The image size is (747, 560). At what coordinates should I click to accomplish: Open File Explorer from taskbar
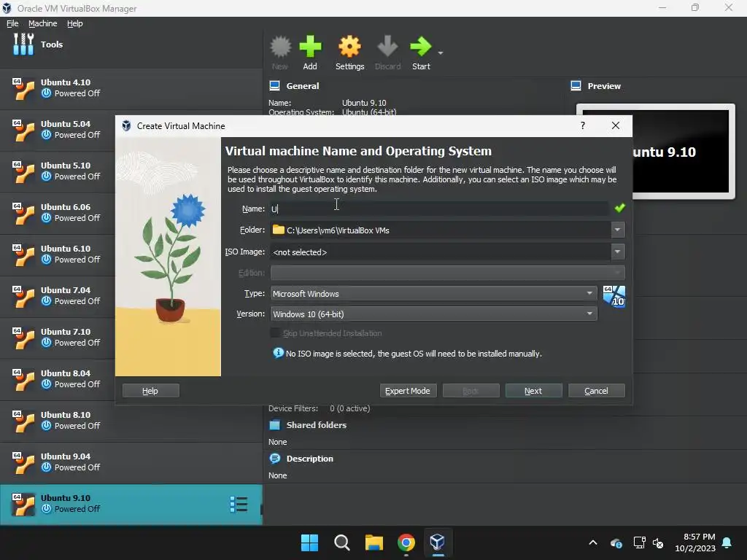point(374,542)
